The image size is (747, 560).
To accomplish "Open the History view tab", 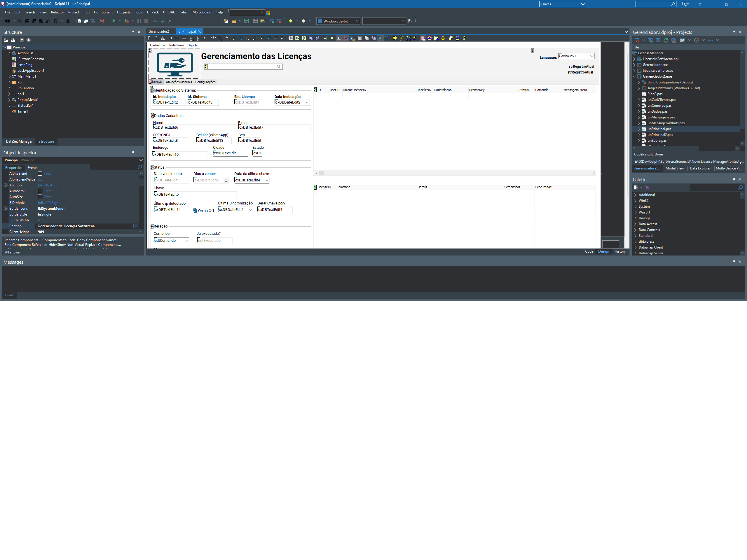I will [620, 251].
